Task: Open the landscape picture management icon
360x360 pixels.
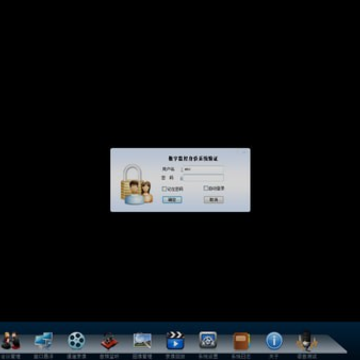Action: click(x=142, y=341)
